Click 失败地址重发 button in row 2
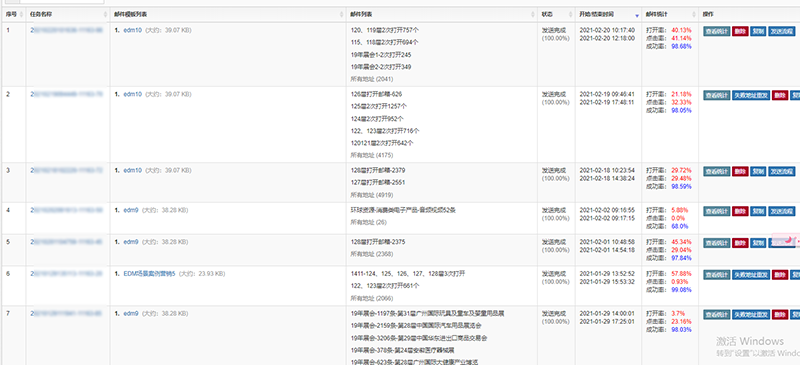The image size is (800, 365). coord(750,95)
